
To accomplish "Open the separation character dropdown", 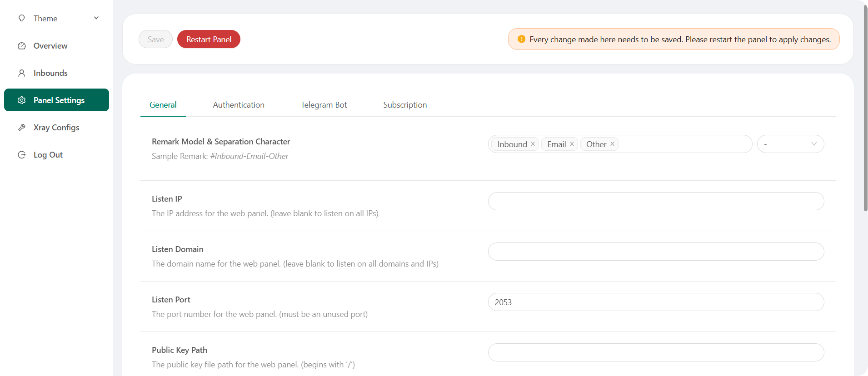I will click(x=790, y=144).
